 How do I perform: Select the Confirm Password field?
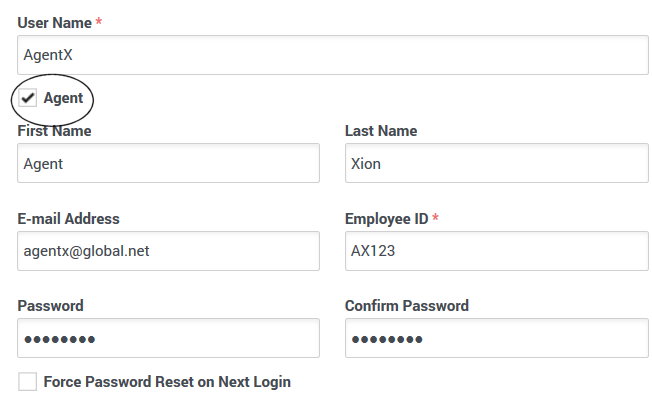click(496, 338)
